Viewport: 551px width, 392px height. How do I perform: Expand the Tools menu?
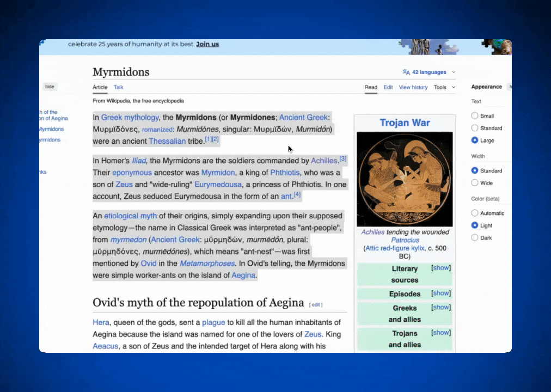click(x=444, y=87)
